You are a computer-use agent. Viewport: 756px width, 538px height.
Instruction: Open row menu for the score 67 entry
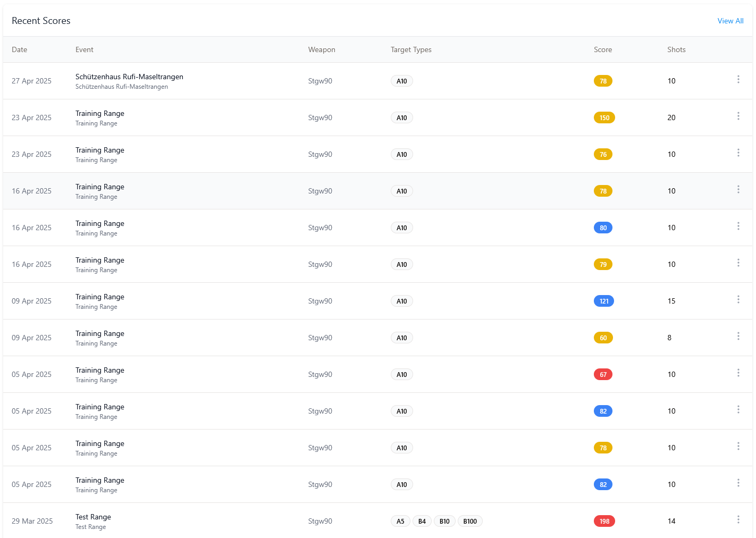click(738, 373)
